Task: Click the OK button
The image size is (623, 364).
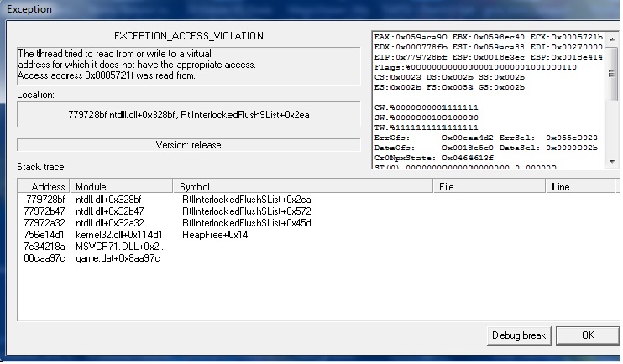Action: coord(588,335)
